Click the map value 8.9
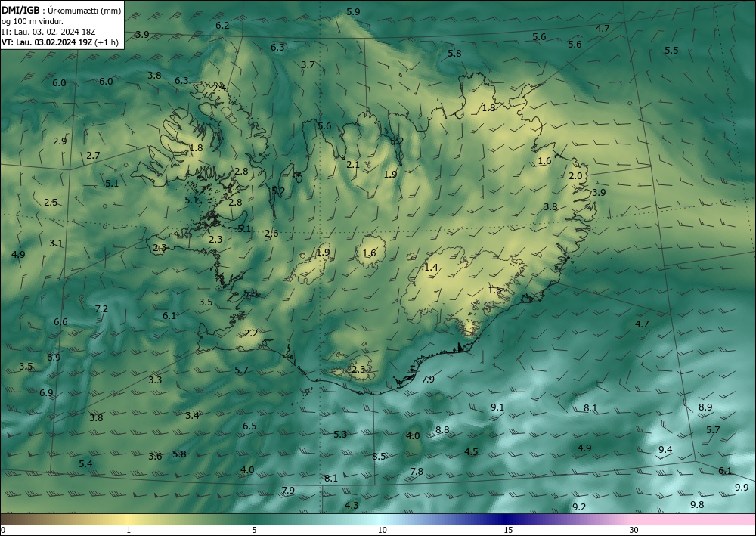Screen dimensions: 756x536 pyautogui.click(x=705, y=407)
